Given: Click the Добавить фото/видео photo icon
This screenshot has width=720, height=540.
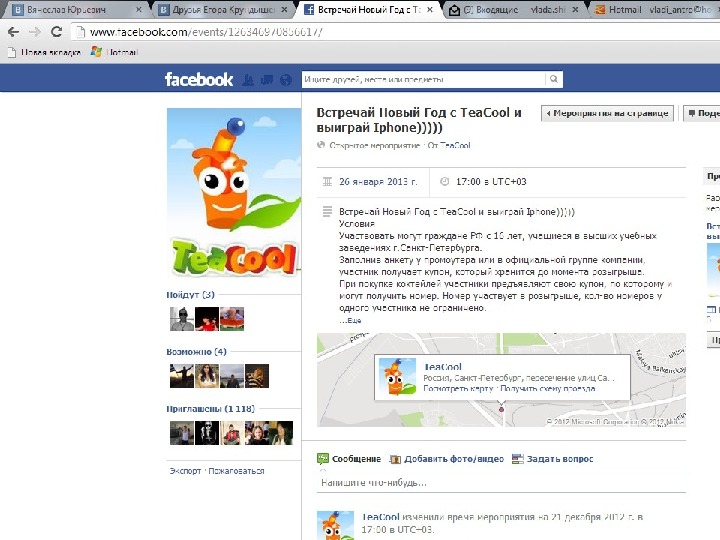Looking at the screenshot, I should tap(395, 459).
